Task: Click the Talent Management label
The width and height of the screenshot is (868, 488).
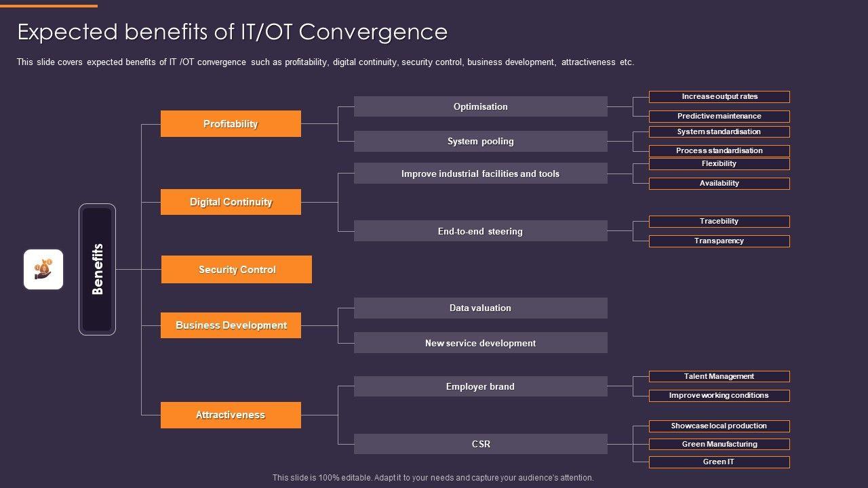Action: coord(719,376)
